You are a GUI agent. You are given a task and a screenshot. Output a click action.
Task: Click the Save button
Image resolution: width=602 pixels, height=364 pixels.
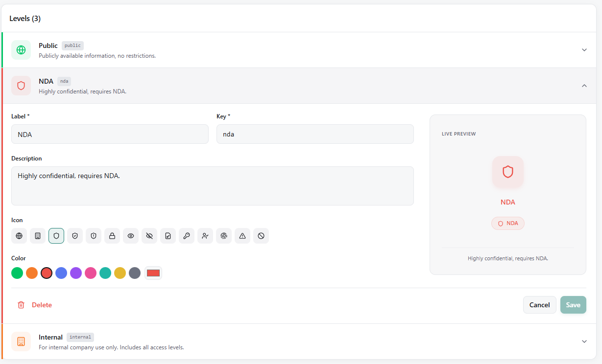tap(573, 305)
